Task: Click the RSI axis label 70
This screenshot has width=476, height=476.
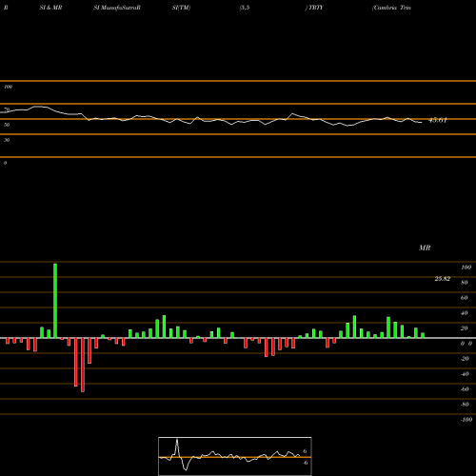Action: pos(7,109)
